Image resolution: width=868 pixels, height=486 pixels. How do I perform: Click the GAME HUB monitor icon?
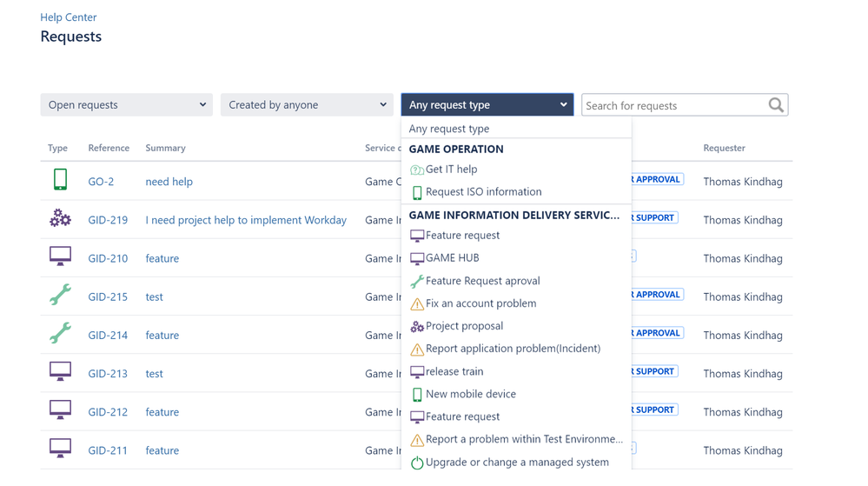point(417,259)
